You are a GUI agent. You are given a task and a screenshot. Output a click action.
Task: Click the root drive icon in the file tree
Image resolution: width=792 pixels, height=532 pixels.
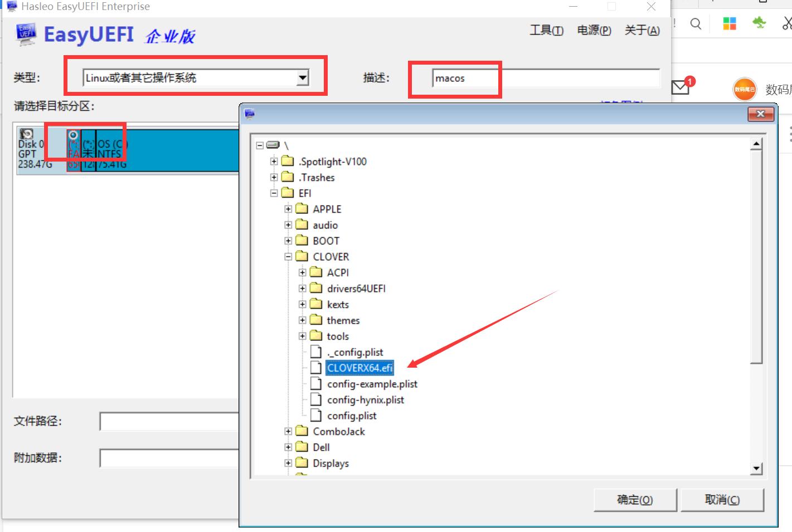[273, 145]
